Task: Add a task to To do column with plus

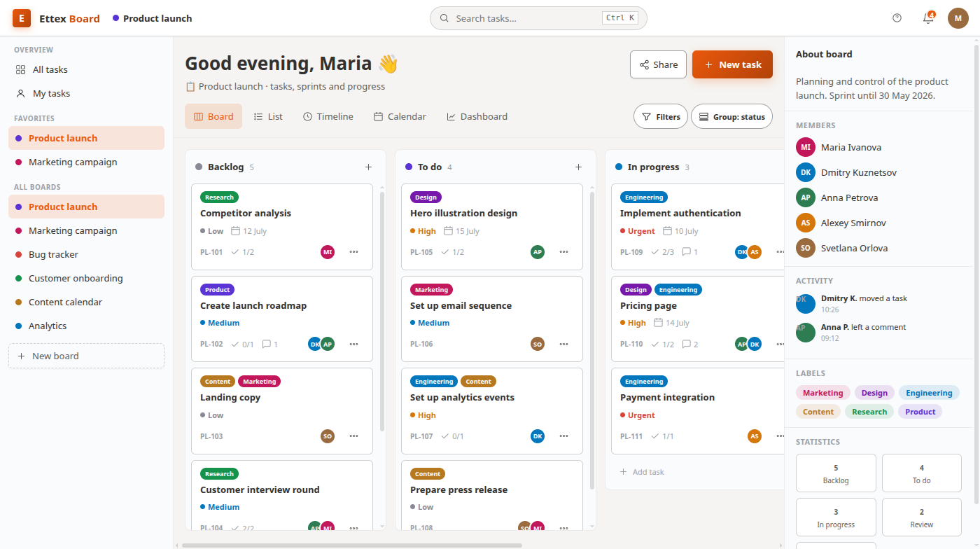Action: pos(578,167)
